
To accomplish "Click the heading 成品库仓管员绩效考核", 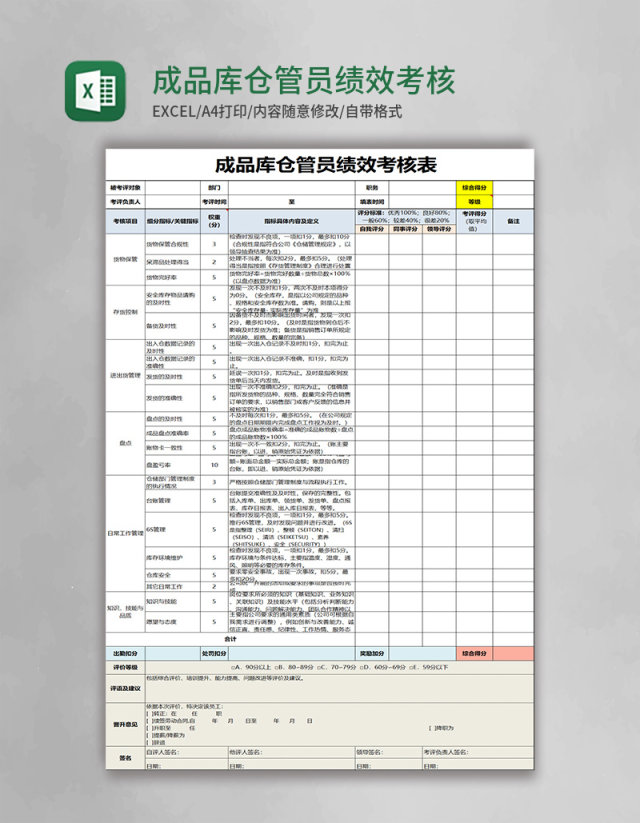I will (304, 81).
